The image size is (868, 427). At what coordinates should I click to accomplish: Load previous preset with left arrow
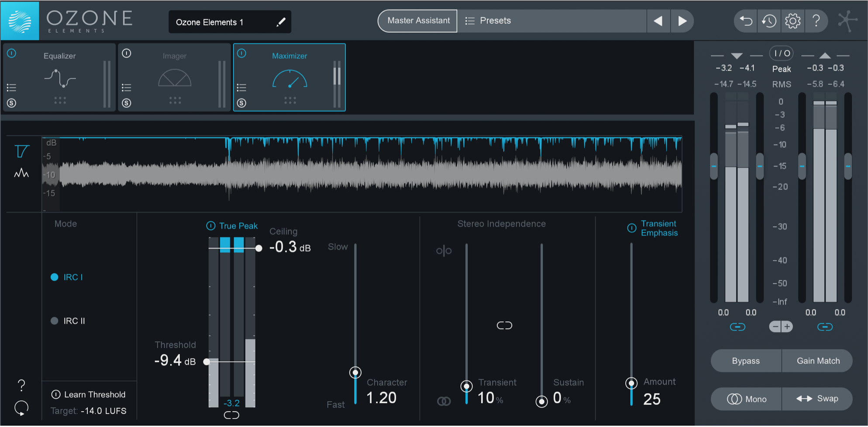click(x=658, y=21)
